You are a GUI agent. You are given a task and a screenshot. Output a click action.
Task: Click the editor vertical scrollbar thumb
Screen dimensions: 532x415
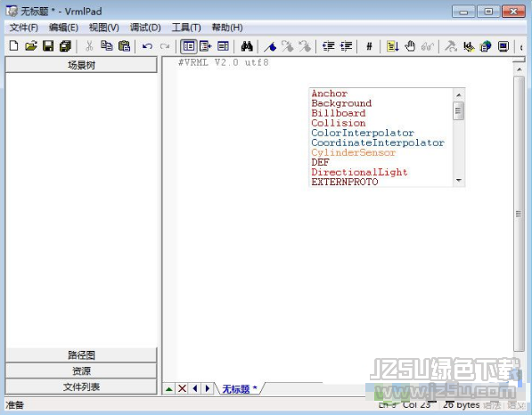(519, 214)
